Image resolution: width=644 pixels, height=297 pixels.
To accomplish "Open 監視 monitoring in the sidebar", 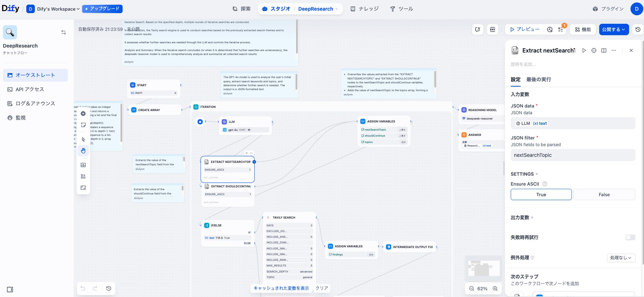I will [x=35, y=118].
